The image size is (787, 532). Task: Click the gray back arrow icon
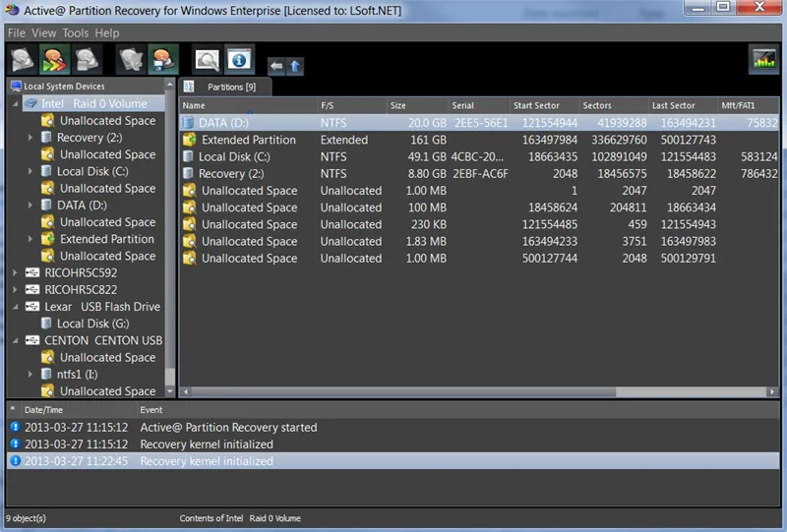pos(276,66)
